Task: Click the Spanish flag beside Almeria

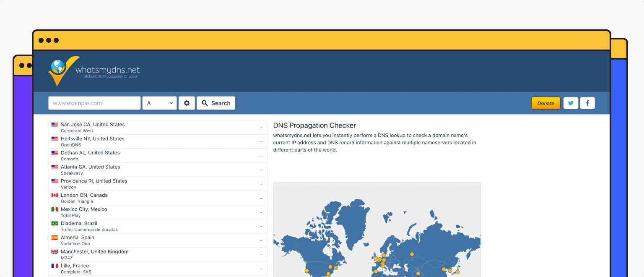Action: coord(55,237)
